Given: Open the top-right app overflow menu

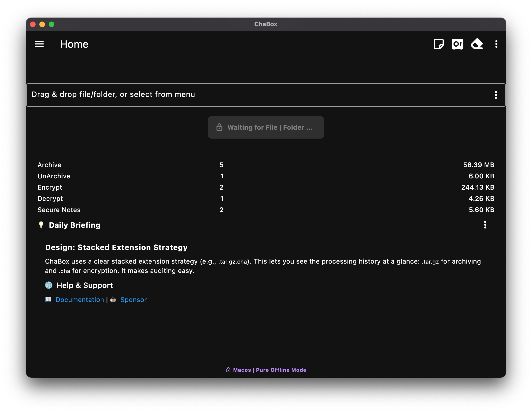Looking at the screenshot, I should coord(496,44).
